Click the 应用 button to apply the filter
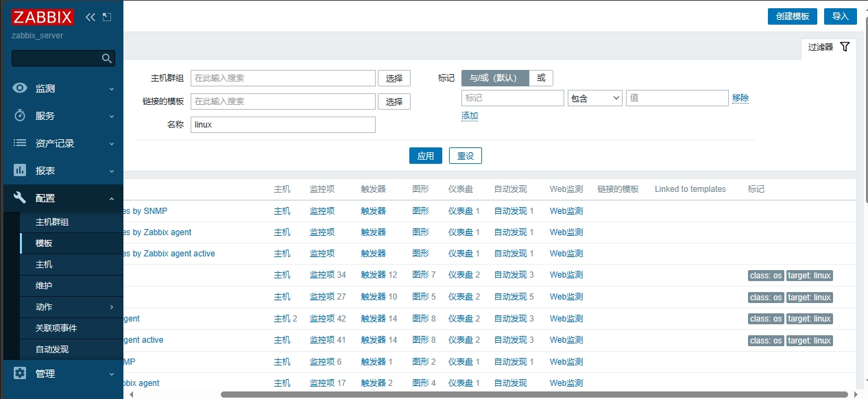Viewport: 868px width, 399px height. (x=425, y=156)
